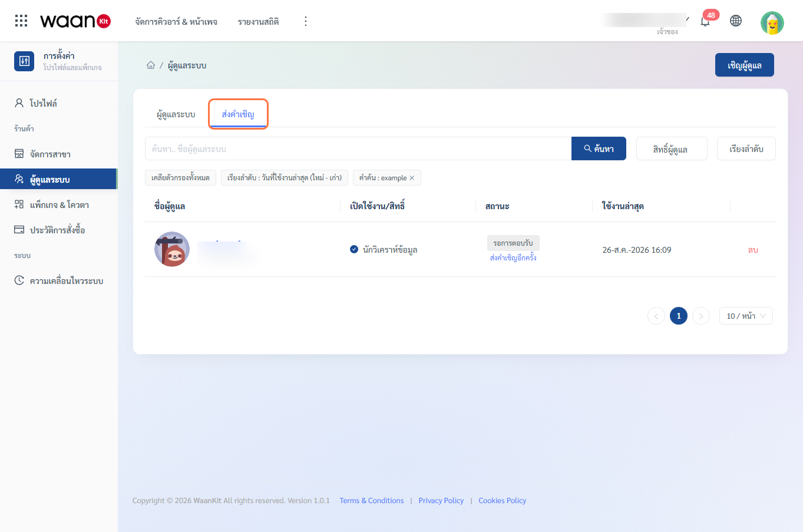Switch to the ส่งคำเชิญ tab

pos(238,114)
